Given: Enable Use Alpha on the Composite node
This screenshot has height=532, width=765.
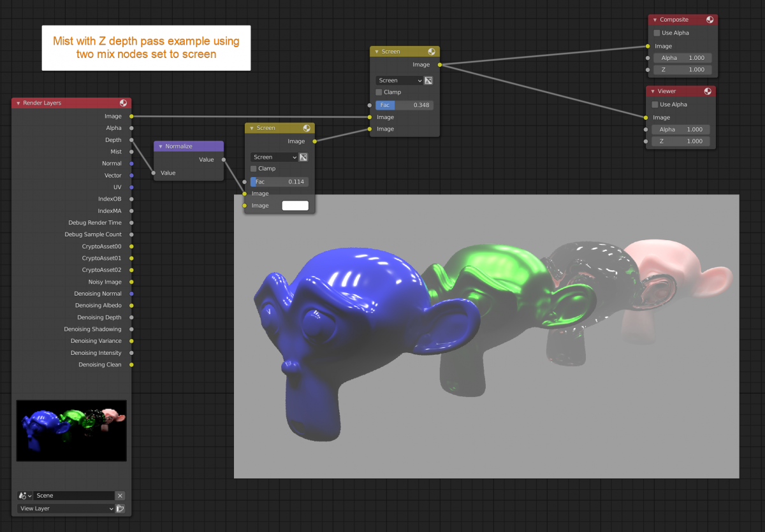Looking at the screenshot, I should click(657, 32).
